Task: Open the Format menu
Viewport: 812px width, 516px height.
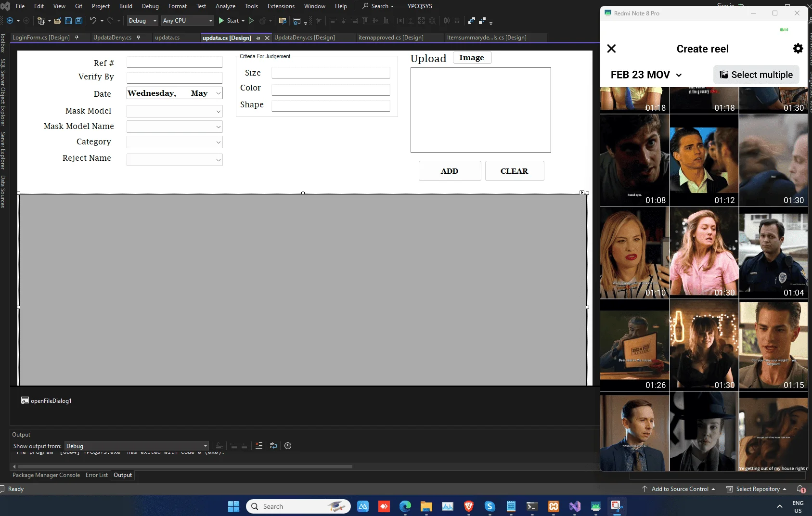Action: [178, 6]
